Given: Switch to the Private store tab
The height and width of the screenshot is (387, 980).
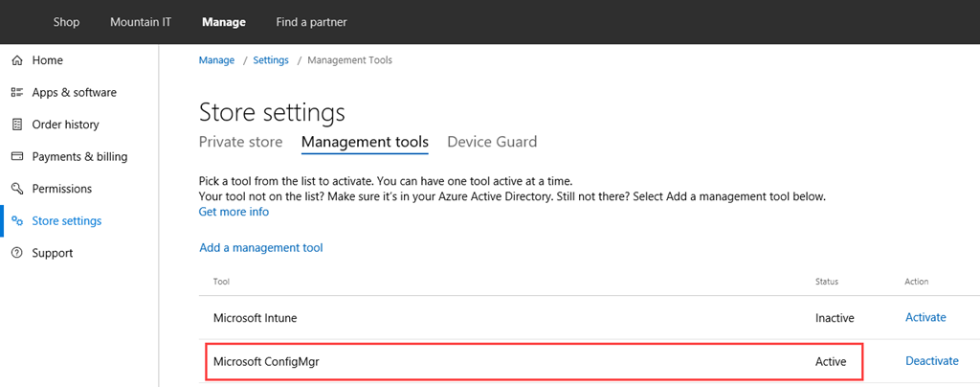Looking at the screenshot, I should point(240,142).
